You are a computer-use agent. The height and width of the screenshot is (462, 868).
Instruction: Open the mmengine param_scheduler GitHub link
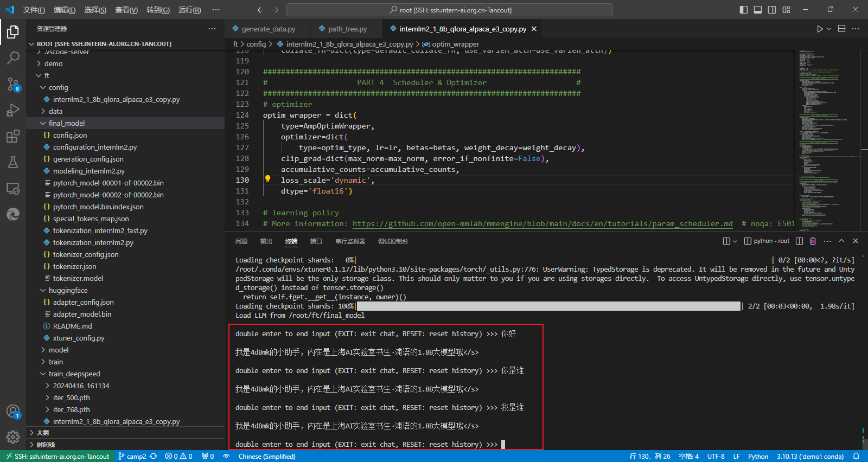pos(542,223)
